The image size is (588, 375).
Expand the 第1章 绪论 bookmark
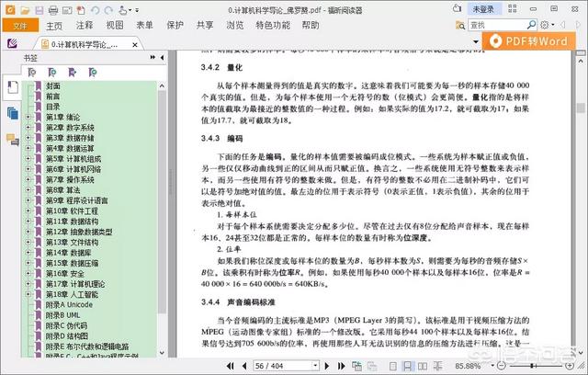pos(28,117)
